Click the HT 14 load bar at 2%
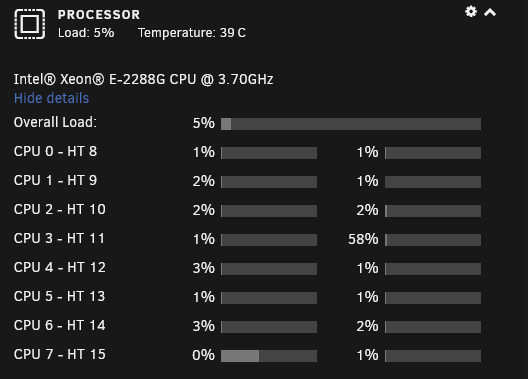Image resolution: width=528 pixels, height=379 pixels. tap(433, 327)
